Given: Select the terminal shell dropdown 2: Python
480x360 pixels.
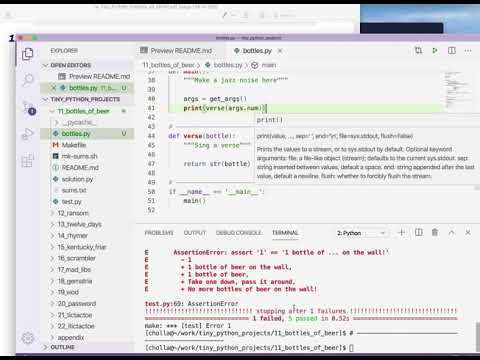Looking at the screenshot, I should (x=361, y=233).
